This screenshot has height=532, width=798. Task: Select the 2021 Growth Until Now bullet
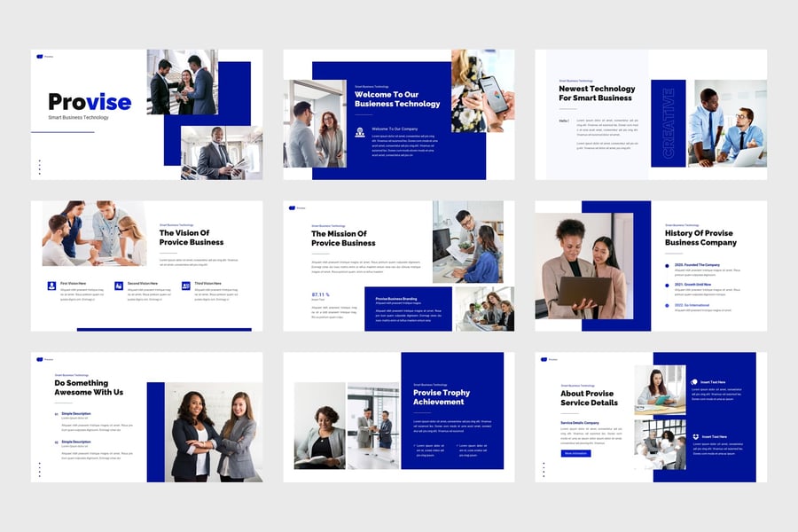(x=667, y=285)
